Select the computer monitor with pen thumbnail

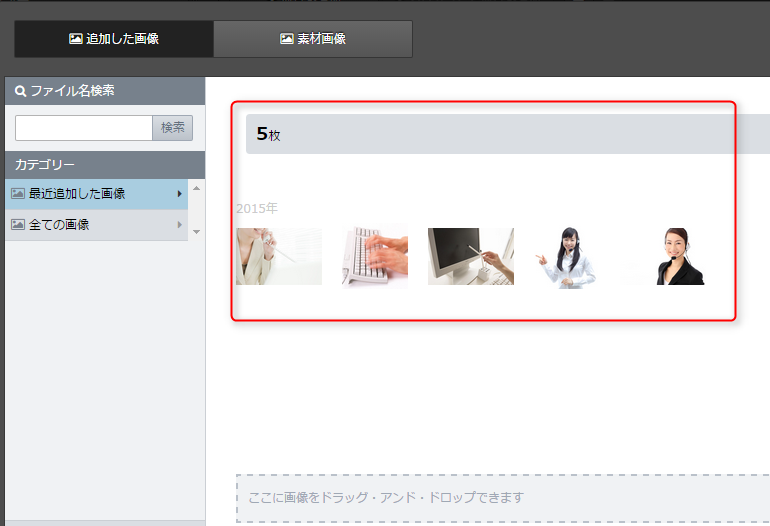coord(470,257)
